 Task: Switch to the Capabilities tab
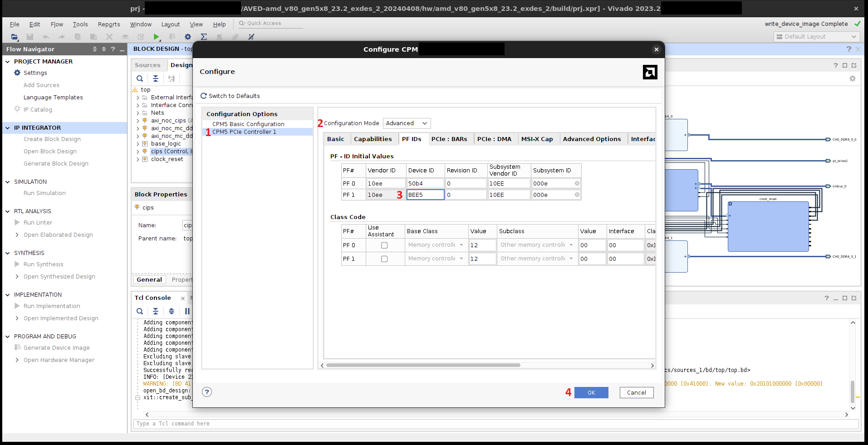click(373, 139)
